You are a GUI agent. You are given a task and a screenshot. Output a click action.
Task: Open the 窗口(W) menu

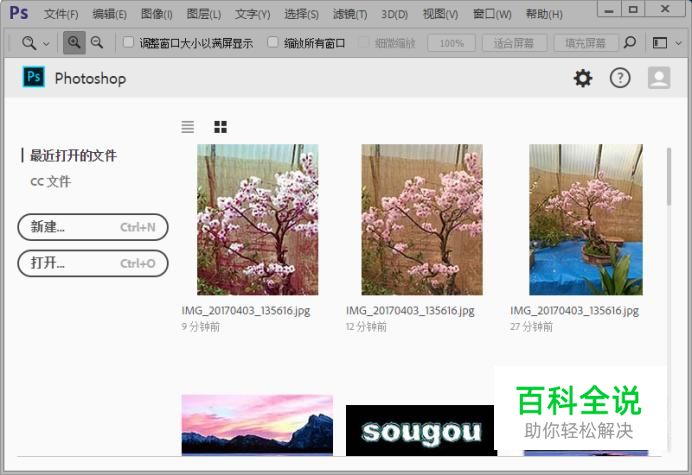tap(492, 14)
